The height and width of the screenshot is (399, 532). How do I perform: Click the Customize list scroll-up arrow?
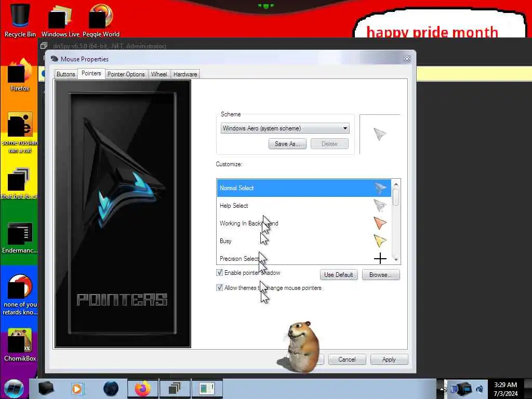(395, 183)
